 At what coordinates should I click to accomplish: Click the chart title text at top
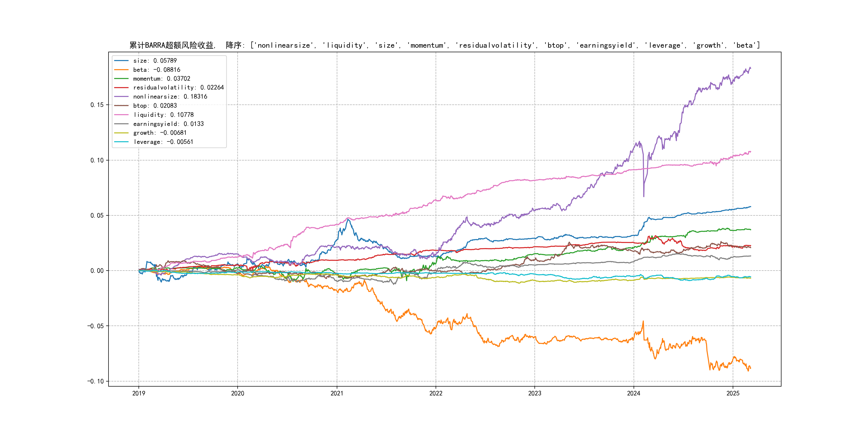pos(444,45)
